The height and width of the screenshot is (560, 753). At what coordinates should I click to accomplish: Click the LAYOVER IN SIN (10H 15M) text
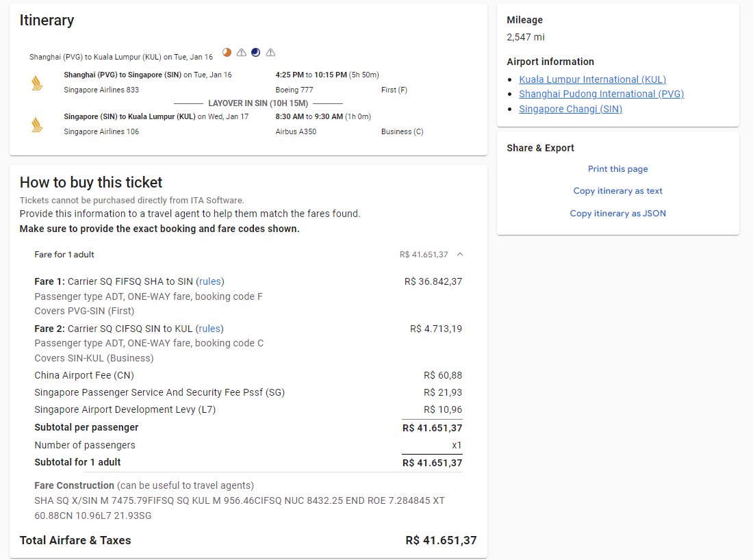click(258, 103)
